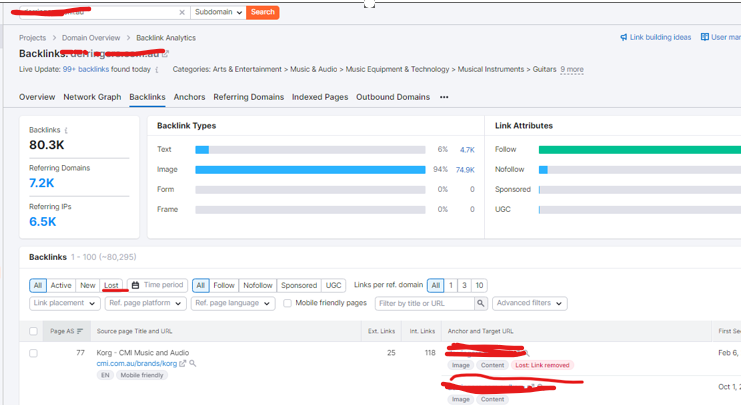Open cmi.com.au/brands/korg external link icon

[182, 363]
